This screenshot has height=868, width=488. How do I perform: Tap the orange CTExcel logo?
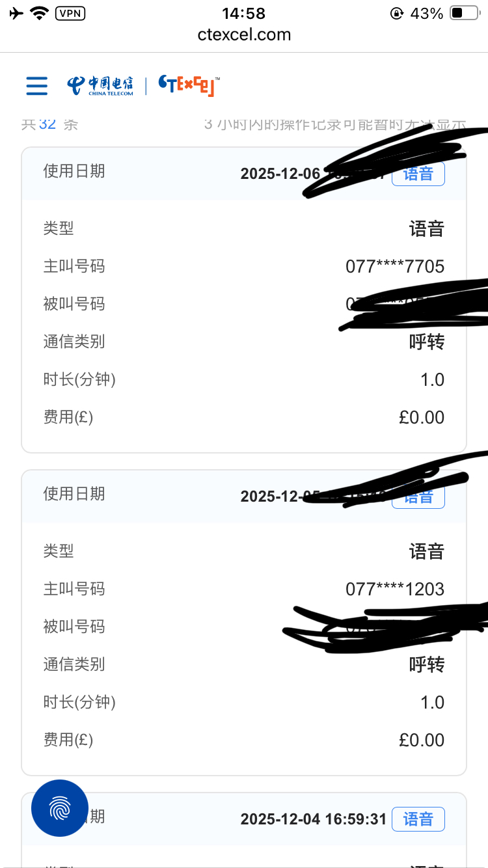(x=189, y=86)
